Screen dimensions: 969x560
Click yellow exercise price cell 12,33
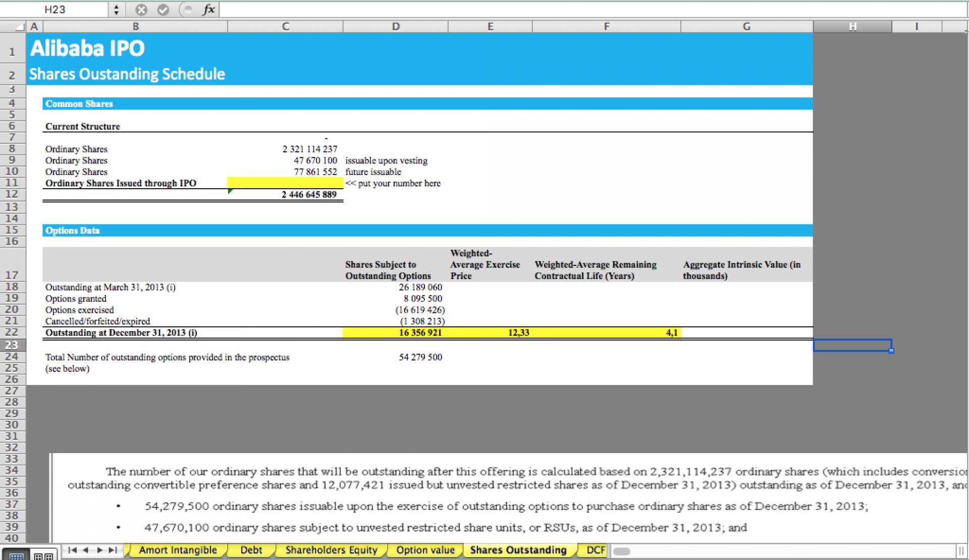tap(490, 332)
